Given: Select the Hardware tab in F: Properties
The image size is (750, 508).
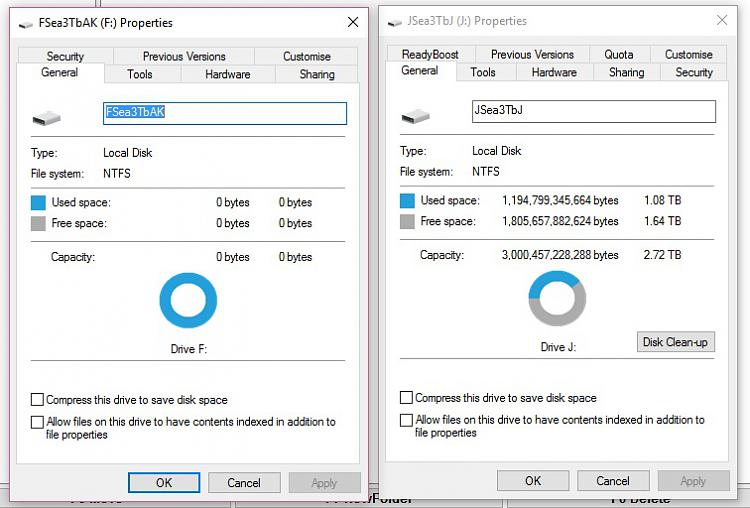Looking at the screenshot, I should pyautogui.click(x=228, y=74).
